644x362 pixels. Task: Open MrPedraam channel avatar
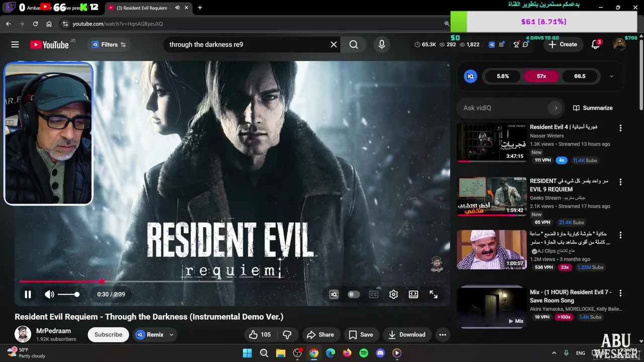(23, 334)
